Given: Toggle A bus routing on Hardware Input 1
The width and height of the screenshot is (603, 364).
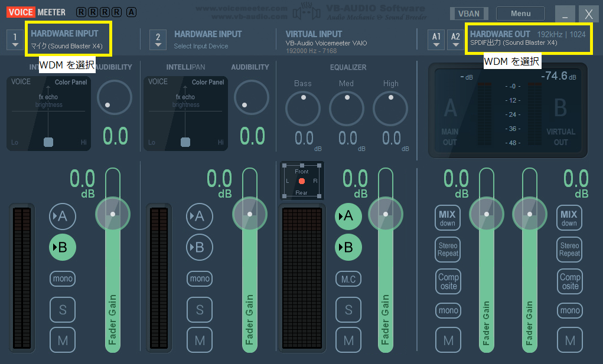Looking at the screenshot, I should pos(62,216).
